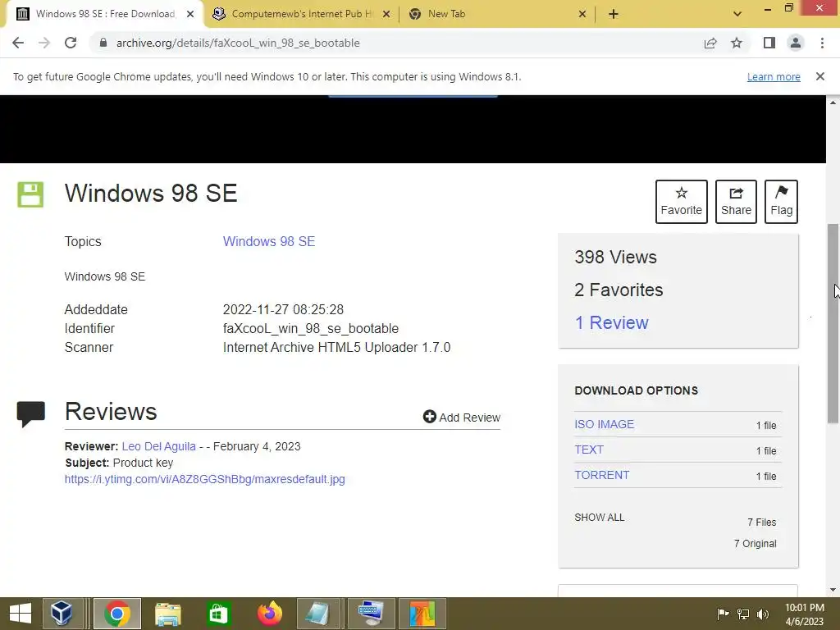View site information via the padlock icon
The image size is (840, 630).
[x=103, y=43]
